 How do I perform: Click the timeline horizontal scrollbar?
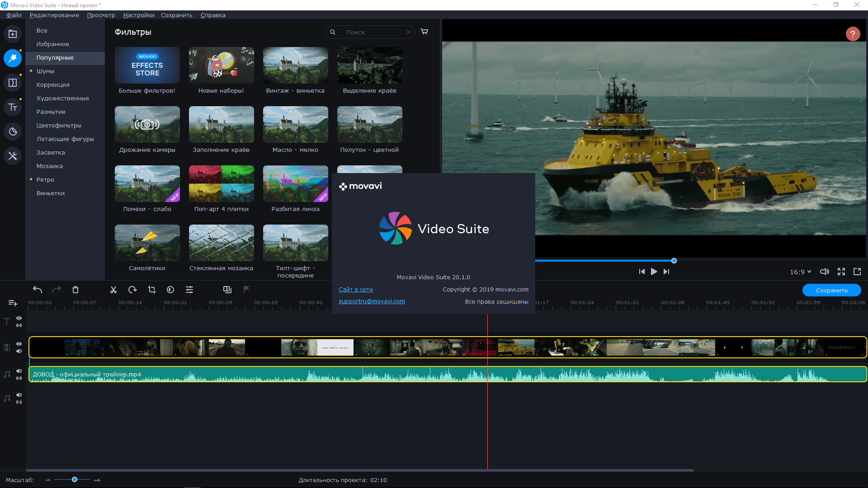point(360,470)
